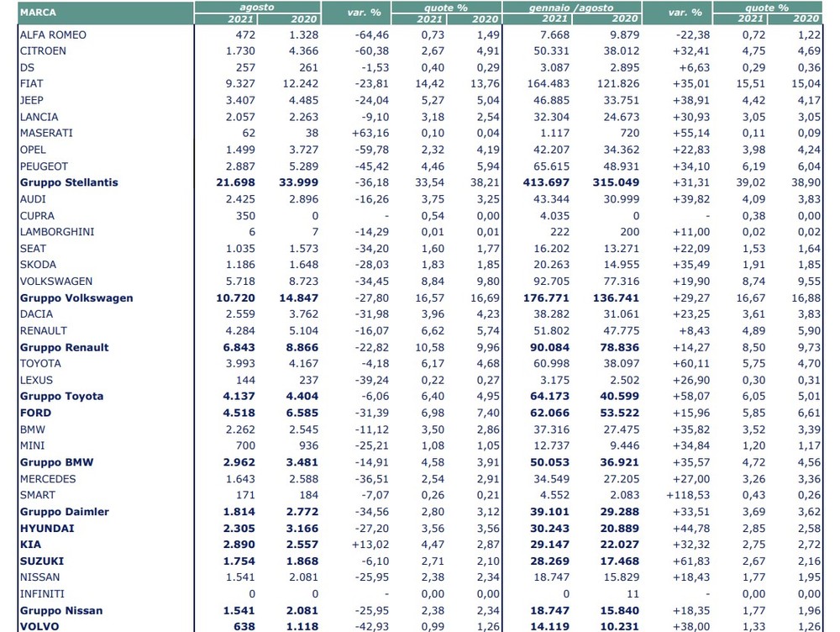Click the CITROEN brand name

click(x=43, y=51)
